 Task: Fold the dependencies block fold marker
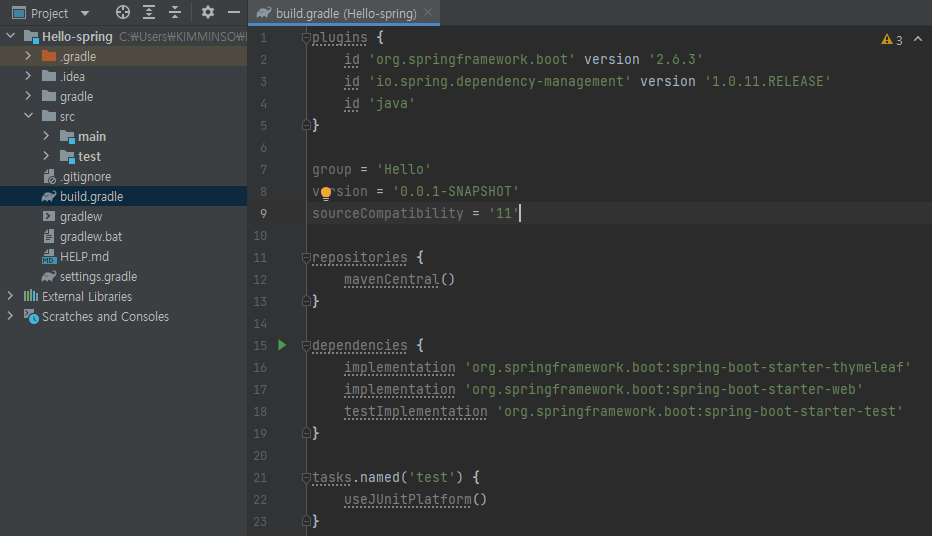(306, 346)
